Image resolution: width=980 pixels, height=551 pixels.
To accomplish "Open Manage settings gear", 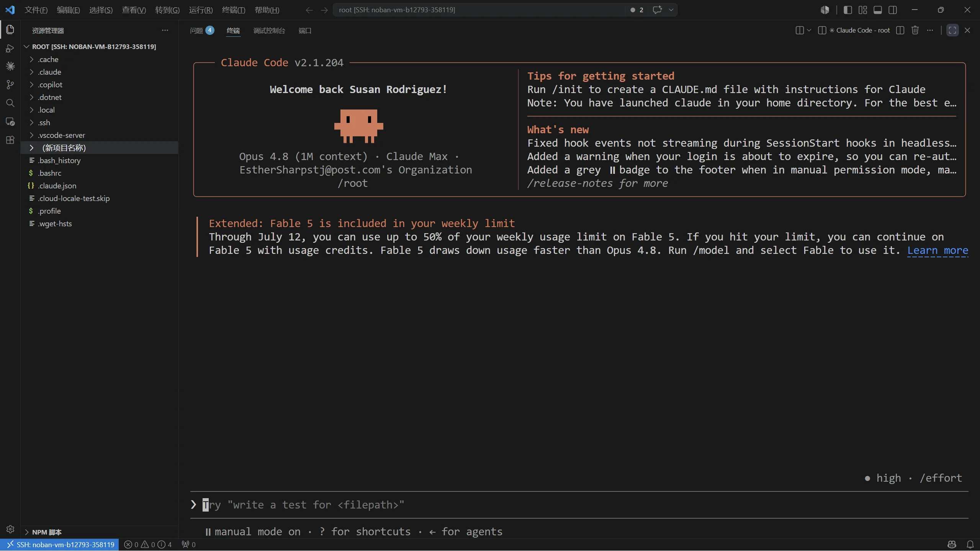I will point(10,529).
